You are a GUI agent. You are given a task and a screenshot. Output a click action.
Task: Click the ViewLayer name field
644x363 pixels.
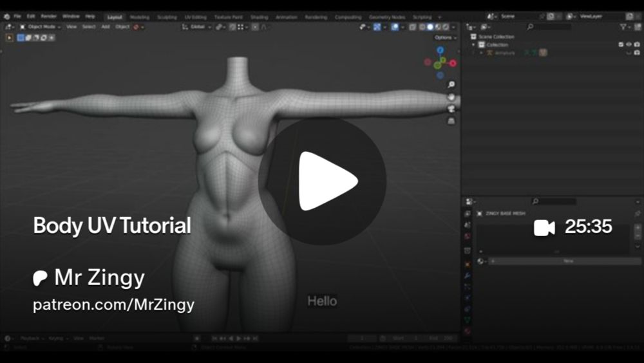(600, 17)
